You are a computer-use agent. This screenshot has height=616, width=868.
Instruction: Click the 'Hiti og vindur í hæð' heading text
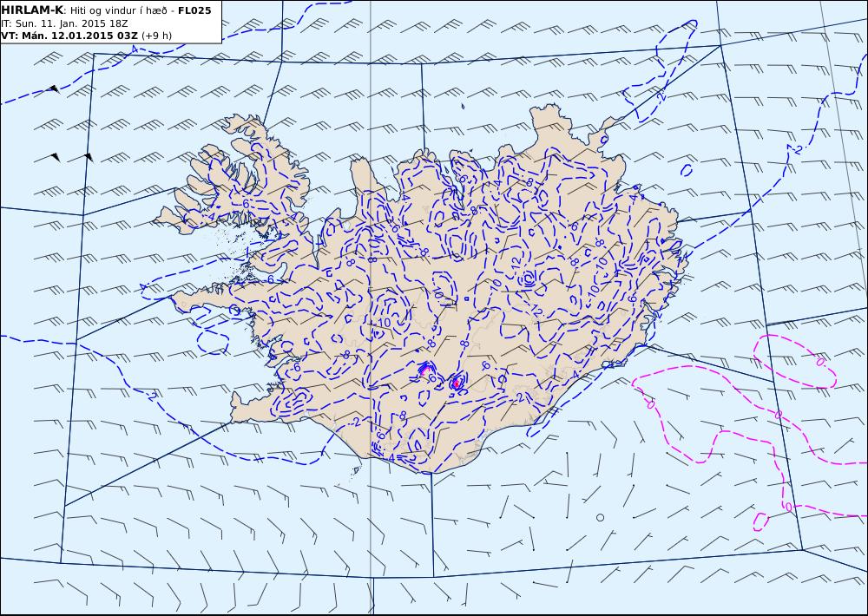pyautogui.click(x=118, y=10)
